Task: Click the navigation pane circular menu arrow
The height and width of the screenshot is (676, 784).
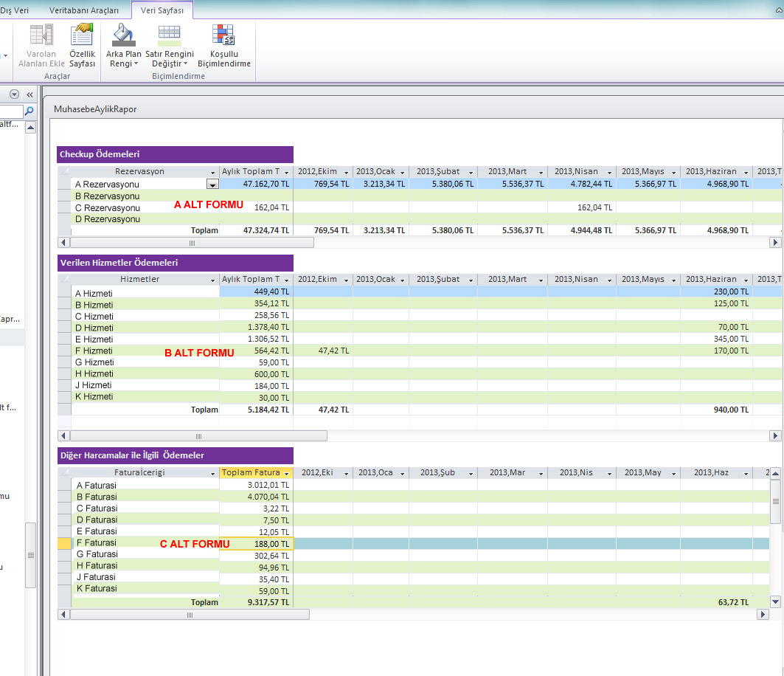Action: coord(14,94)
